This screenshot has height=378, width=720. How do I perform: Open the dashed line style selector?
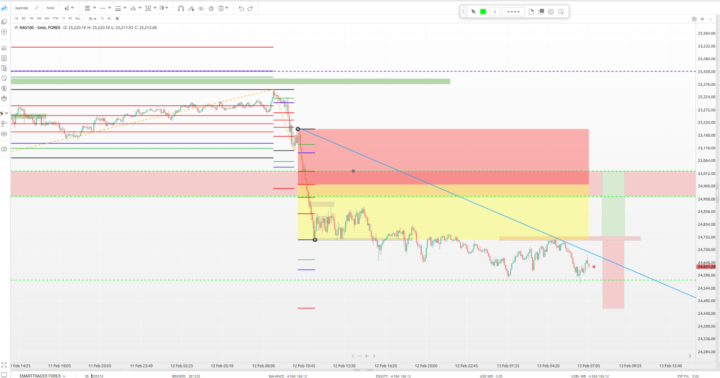(512, 11)
